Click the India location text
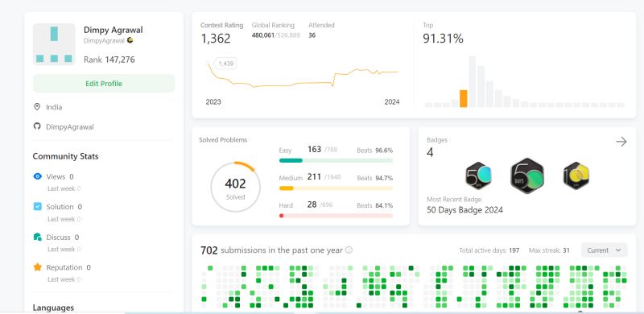The height and width of the screenshot is (314, 644). pyautogui.click(x=54, y=107)
